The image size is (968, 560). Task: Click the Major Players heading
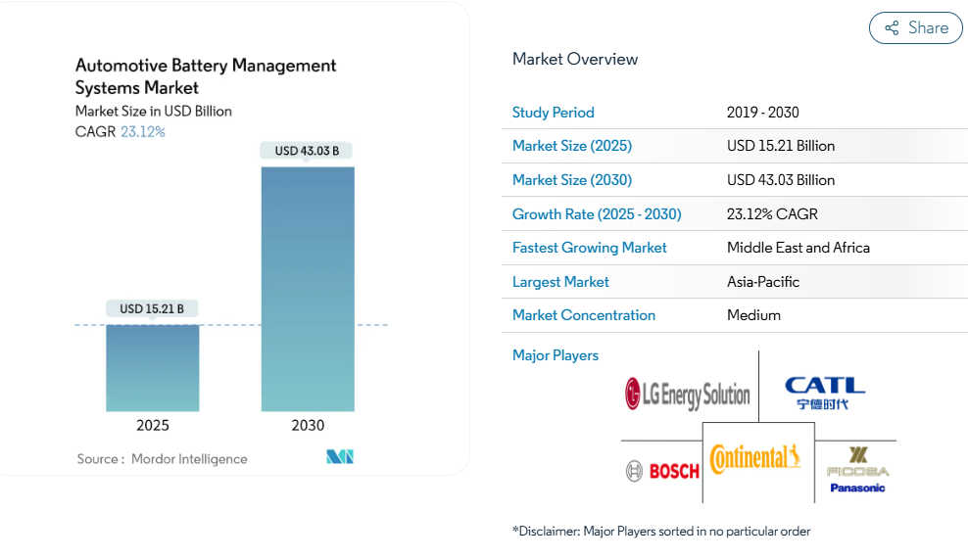(x=555, y=355)
